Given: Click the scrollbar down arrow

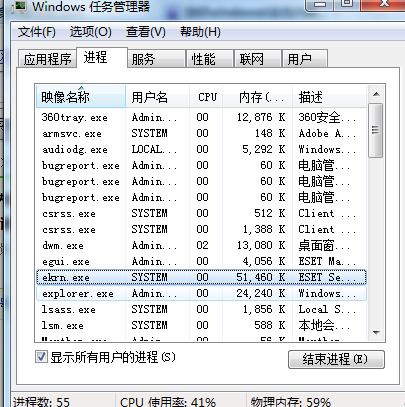Looking at the screenshot, I should [376, 332].
